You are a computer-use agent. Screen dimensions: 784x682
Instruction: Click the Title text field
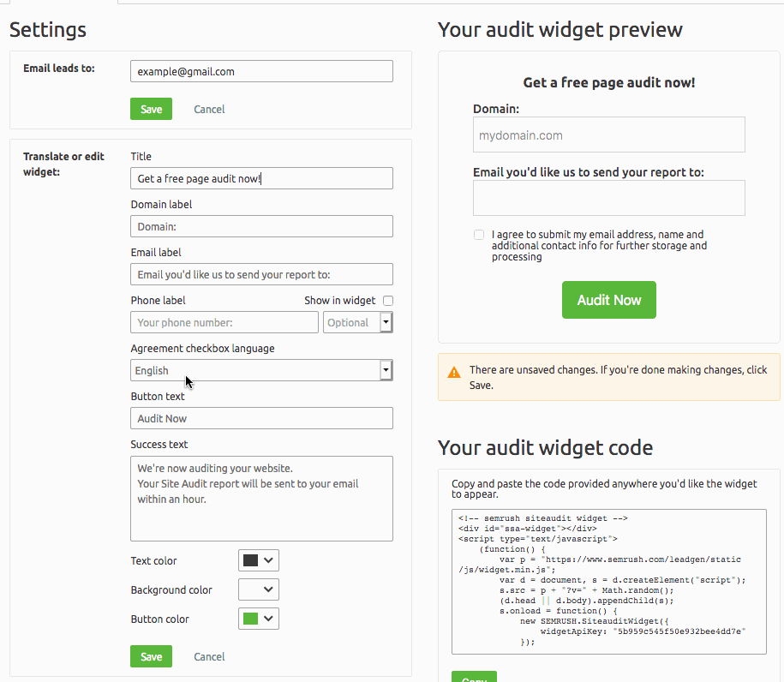coord(261,178)
